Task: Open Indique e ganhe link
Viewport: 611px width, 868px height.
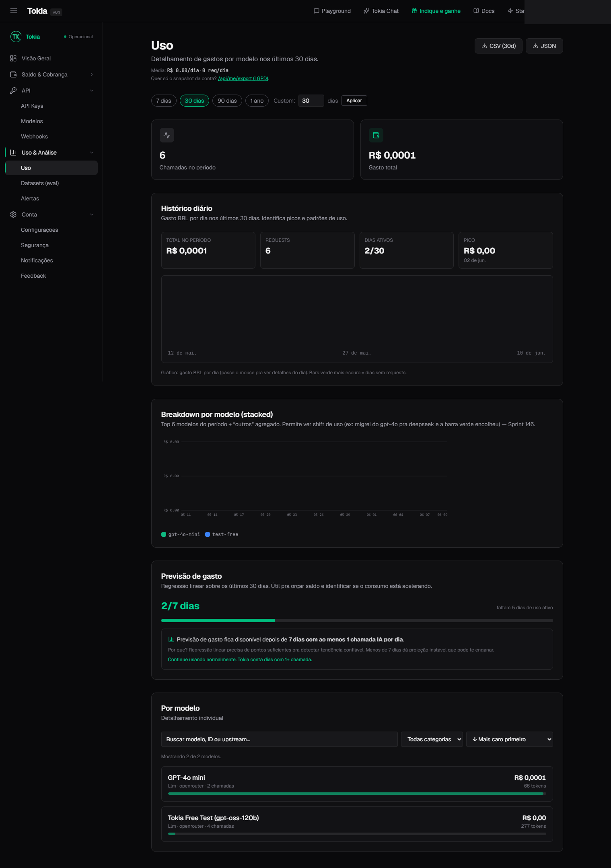Action: point(436,11)
